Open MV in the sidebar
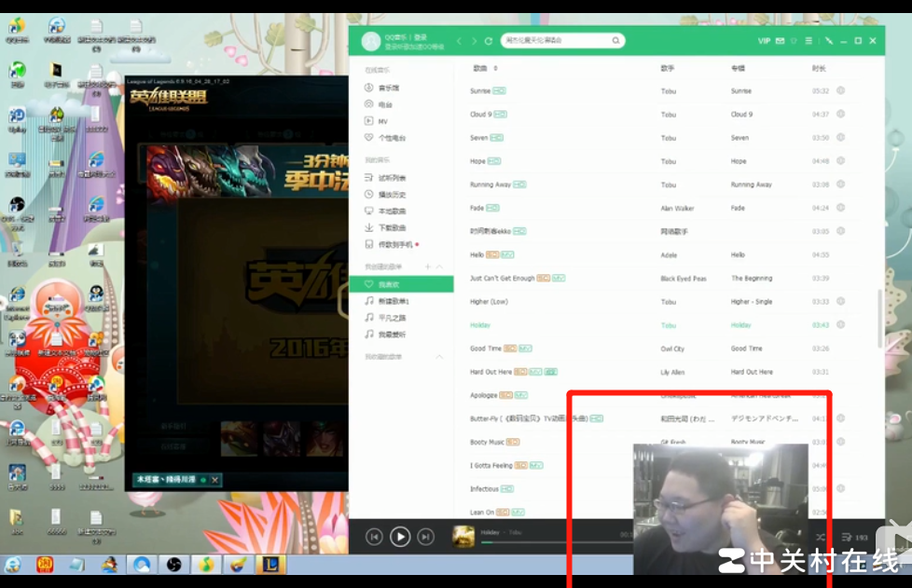Image resolution: width=912 pixels, height=588 pixels. [x=382, y=121]
